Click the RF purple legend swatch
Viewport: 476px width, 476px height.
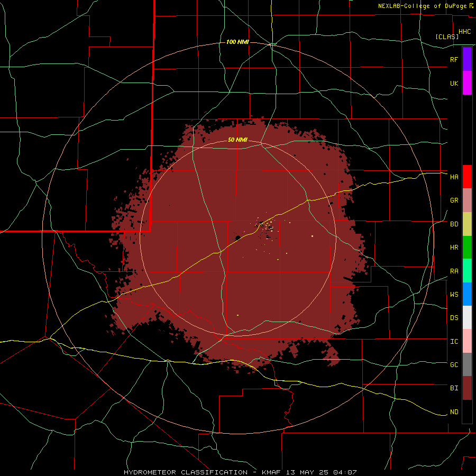point(467,59)
